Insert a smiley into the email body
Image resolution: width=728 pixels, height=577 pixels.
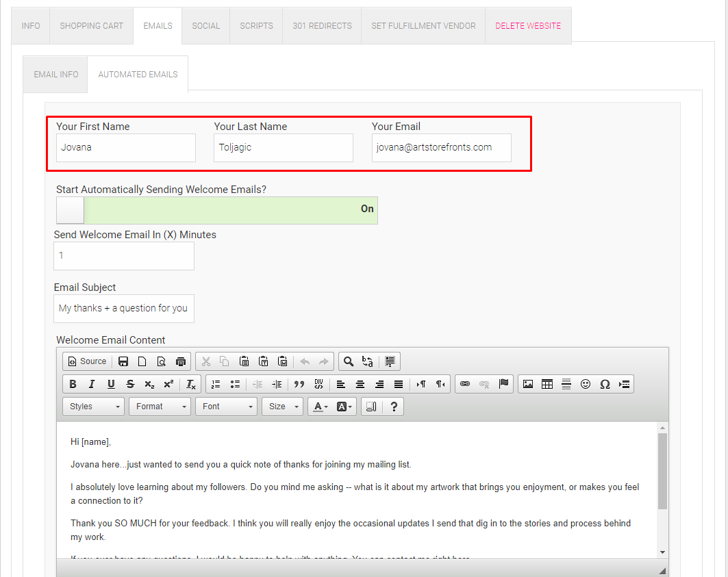coord(586,383)
